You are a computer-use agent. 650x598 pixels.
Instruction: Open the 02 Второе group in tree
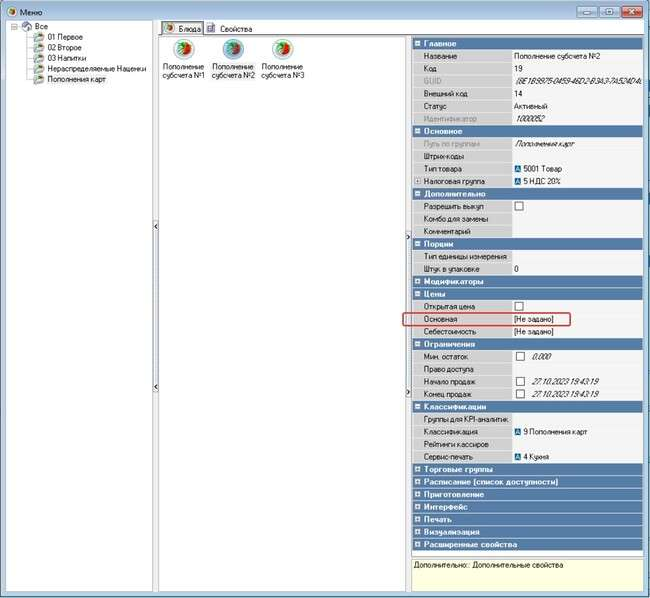(x=65, y=47)
